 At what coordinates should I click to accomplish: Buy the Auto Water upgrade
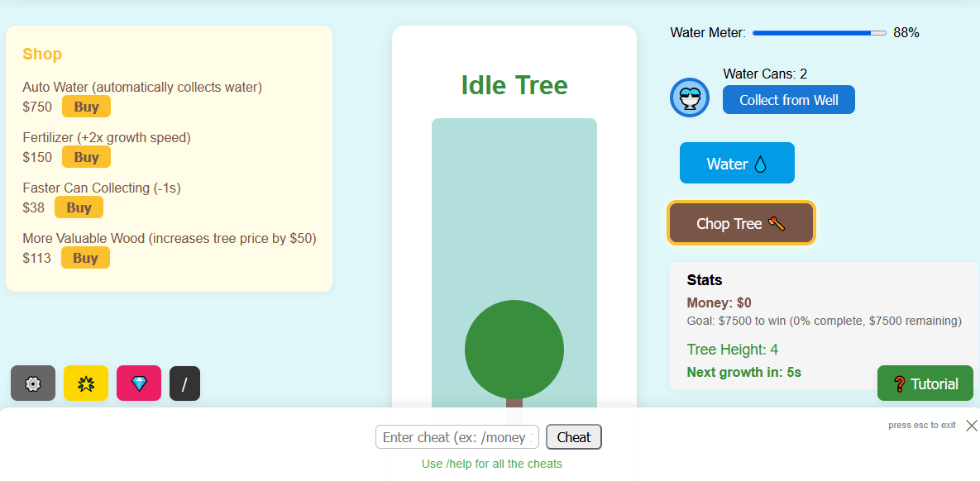pos(86,107)
